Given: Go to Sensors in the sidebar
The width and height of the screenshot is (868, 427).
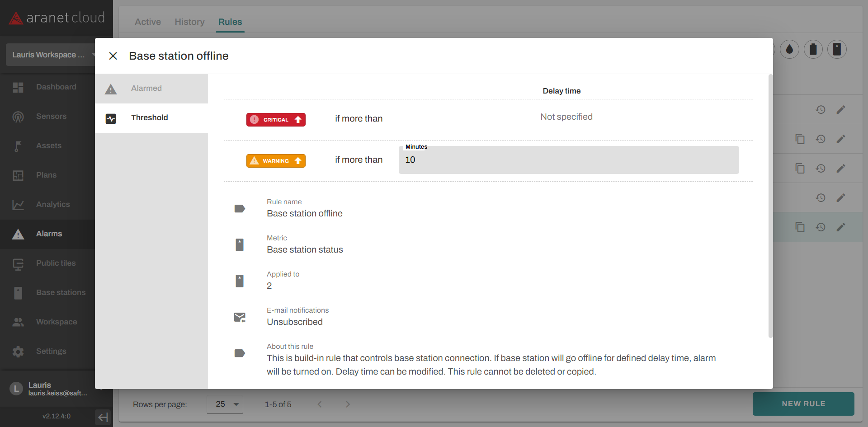Looking at the screenshot, I should pos(51,117).
